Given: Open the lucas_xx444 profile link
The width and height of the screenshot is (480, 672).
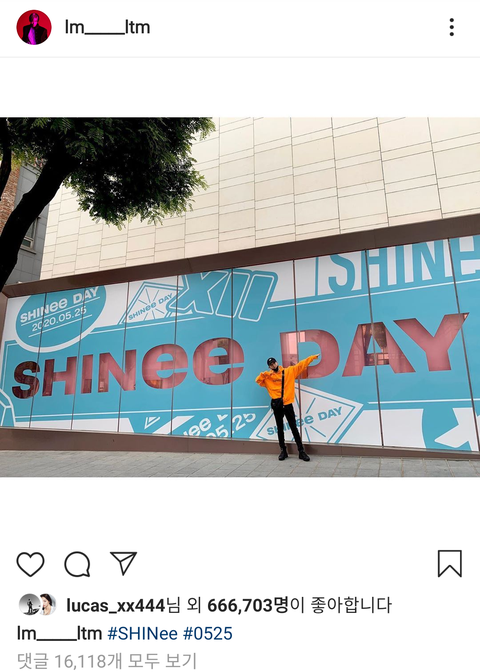Looking at the screenshot, I should click(x=116, y=606).
